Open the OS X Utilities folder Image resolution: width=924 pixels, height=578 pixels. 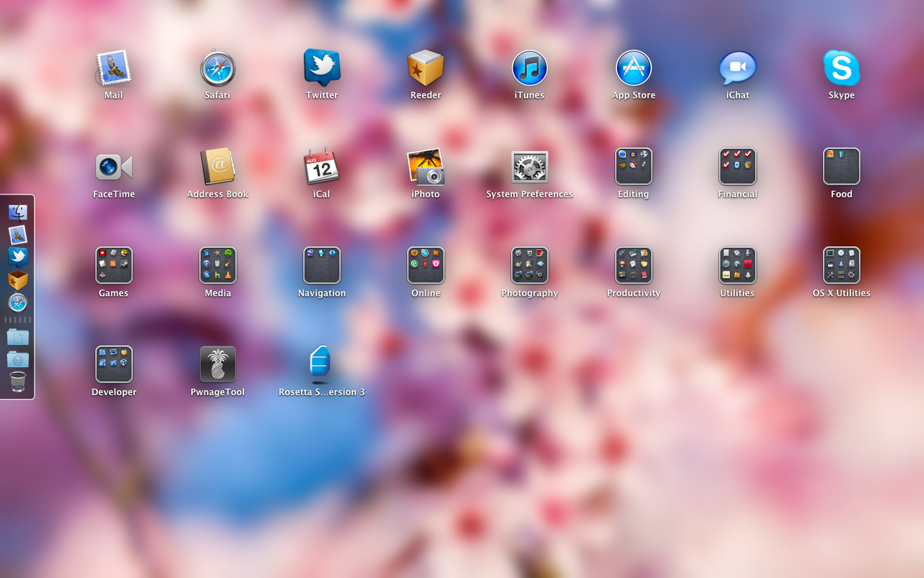(842, 265)
